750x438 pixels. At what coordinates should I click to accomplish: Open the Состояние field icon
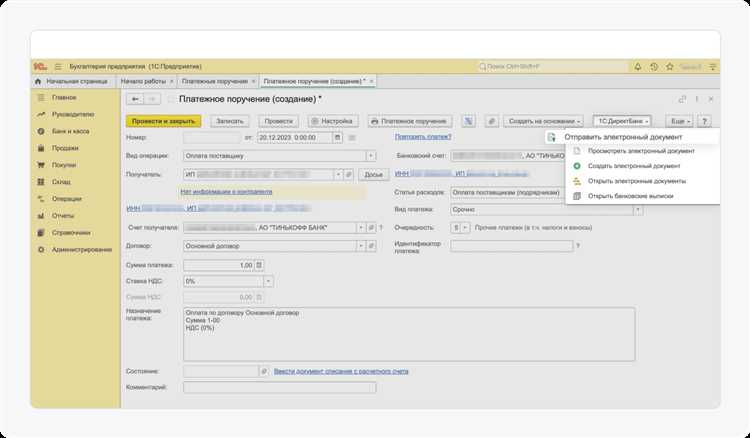264,371
